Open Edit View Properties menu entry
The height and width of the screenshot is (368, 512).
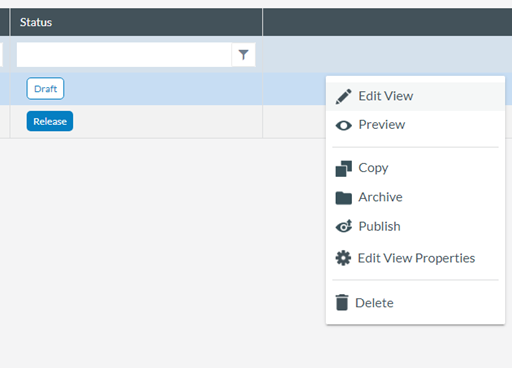click(415, 258)
